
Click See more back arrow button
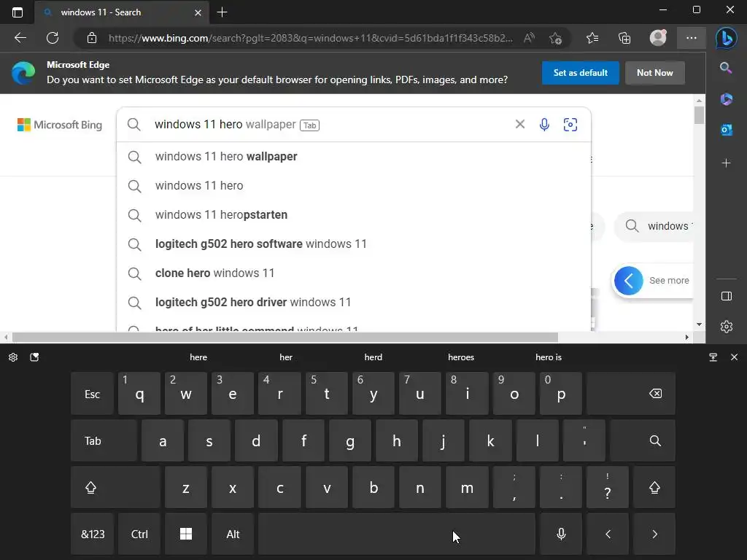tap(628, 281)
